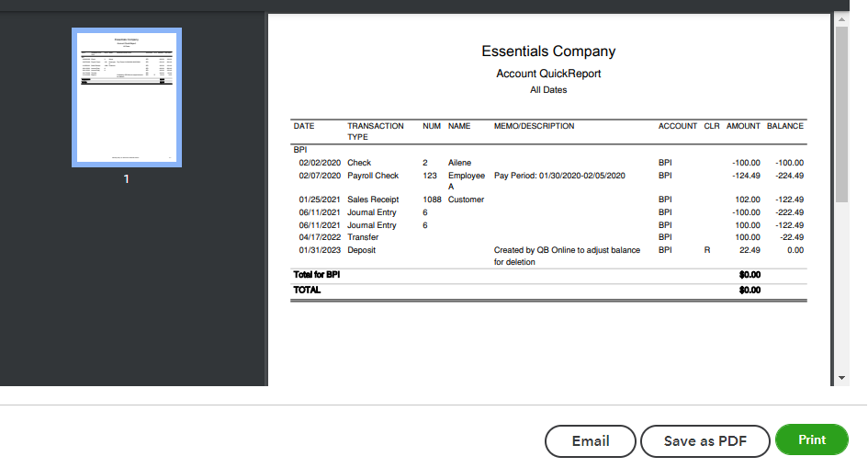Click the Payroll Check transaction type

[373, 176]
